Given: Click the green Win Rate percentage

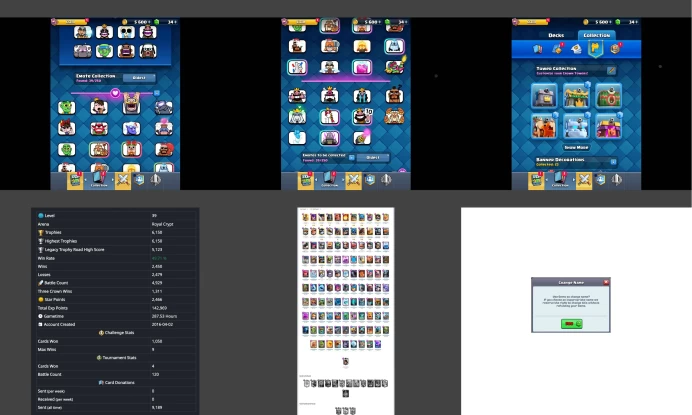Looking at the screenshot, I should (157, 258).
